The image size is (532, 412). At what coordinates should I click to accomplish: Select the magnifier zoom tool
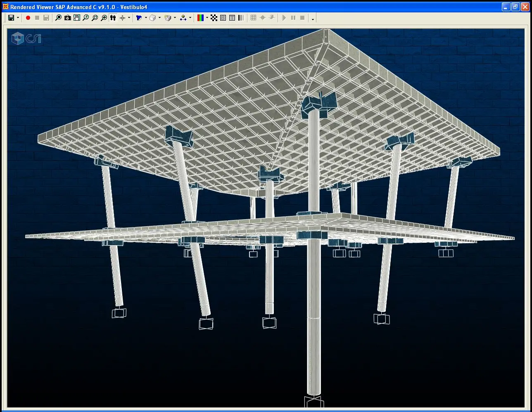pyautogui.click(x=58, y=18)
